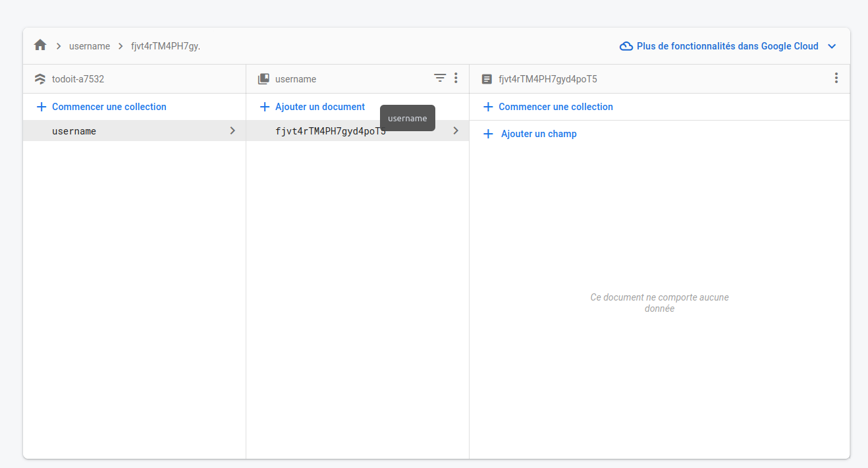
Task: Expand the Google Cloud features dropdown chevron
Action: tap(832, 46)
